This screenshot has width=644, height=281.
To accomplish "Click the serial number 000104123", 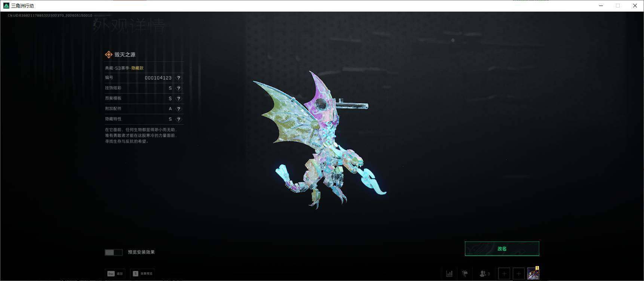I will 158,78.
